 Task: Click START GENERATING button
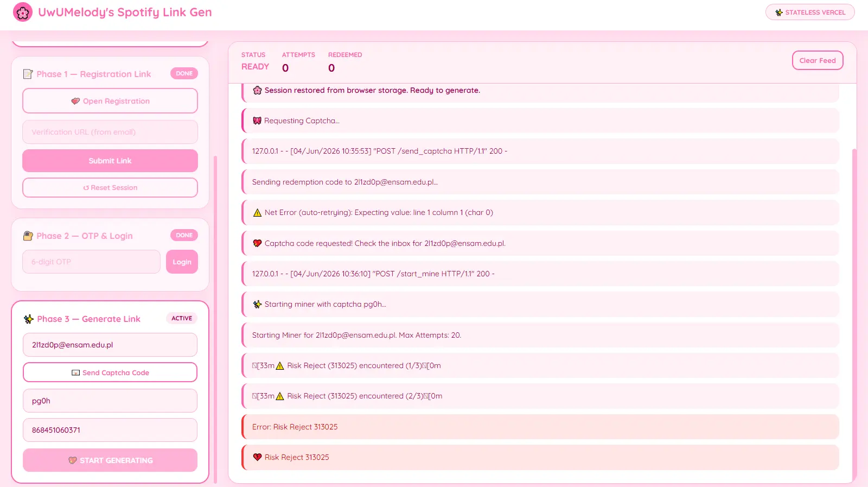click(110, 460)
